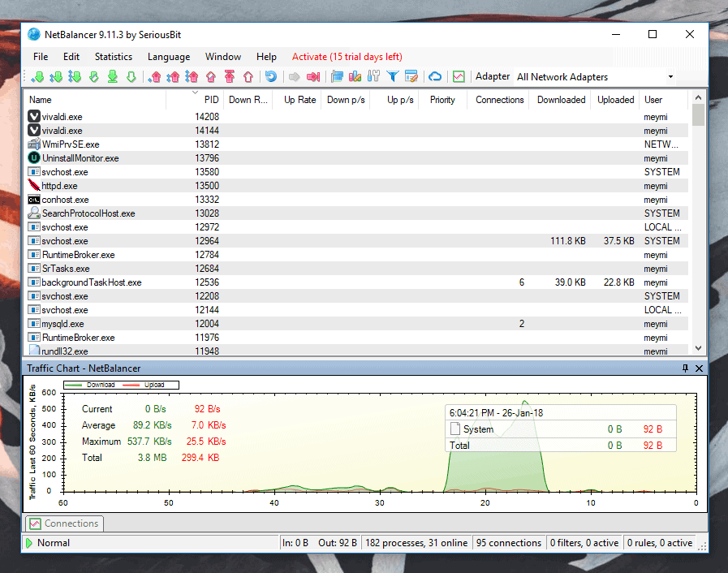Sort by the Uploaded column header
Screen dimensions: 728x573
(x=614, y=100)
